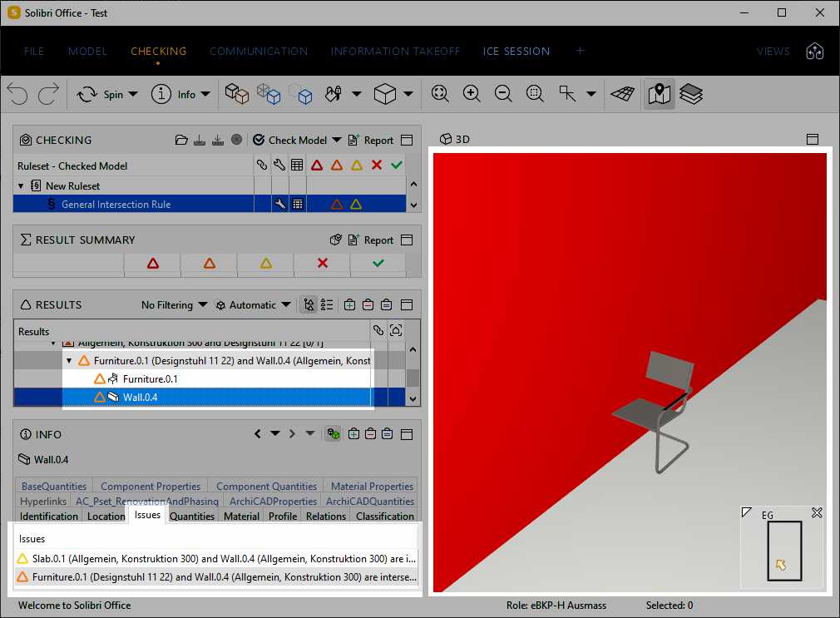This screenshot has width=840, height=618.
Task: Click wrench icon on General Intersection Rule
Action: [x=280, y=204]
